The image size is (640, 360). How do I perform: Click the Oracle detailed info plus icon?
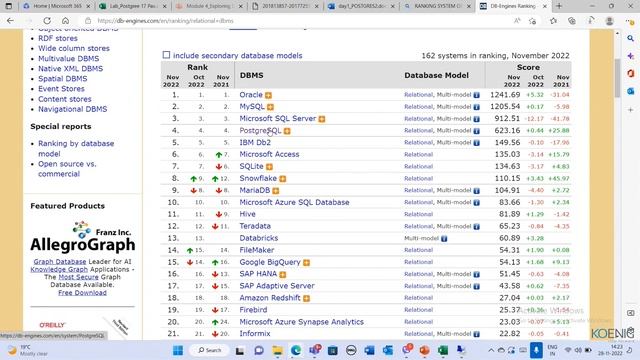(268, 95)
